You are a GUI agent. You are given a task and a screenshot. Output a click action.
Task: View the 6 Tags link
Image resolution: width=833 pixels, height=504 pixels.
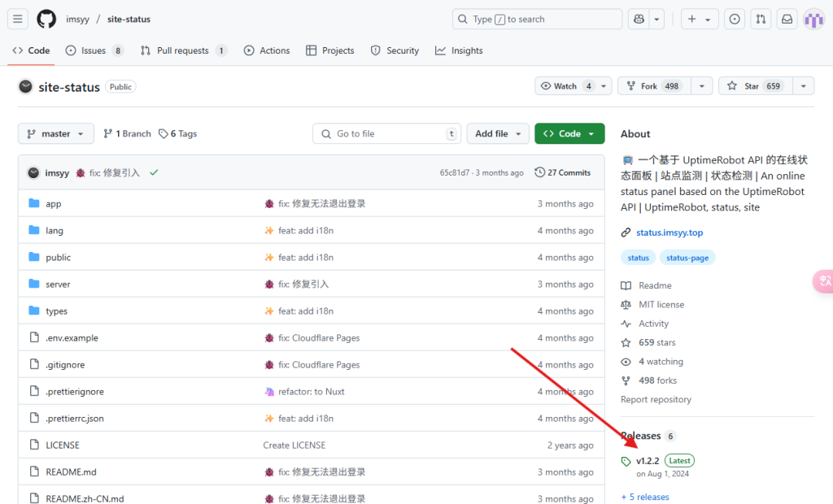click(178, 134)
